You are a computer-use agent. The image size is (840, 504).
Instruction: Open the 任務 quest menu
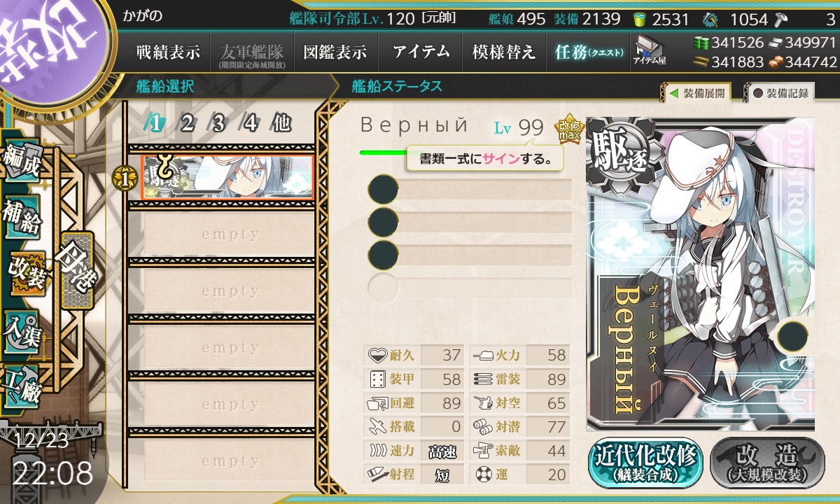[x=588, y=52]
